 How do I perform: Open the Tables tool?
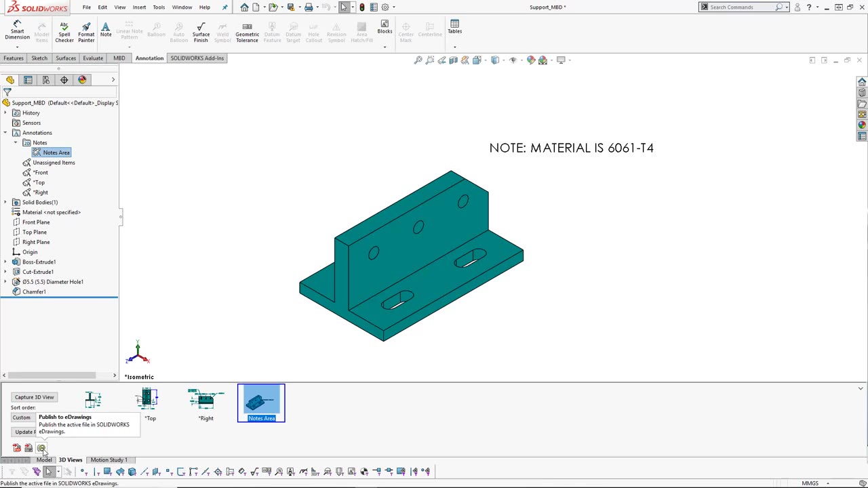coord(454,27)
